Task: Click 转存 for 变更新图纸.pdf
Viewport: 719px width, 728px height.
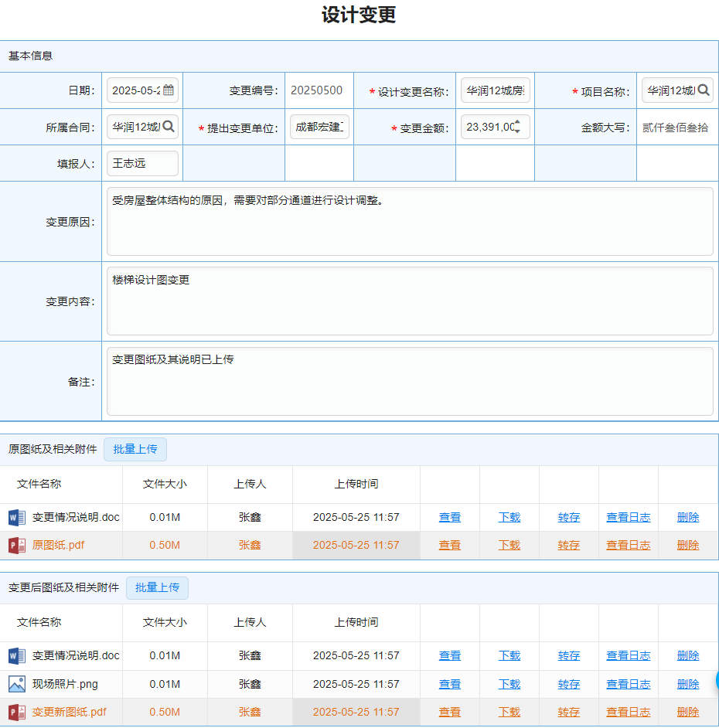Action: [569, 712]
